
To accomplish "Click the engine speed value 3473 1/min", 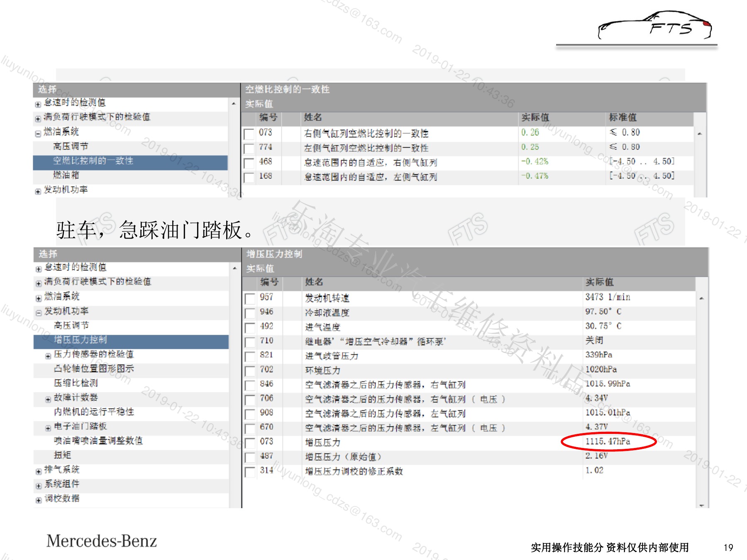I will tap(608, 297).
